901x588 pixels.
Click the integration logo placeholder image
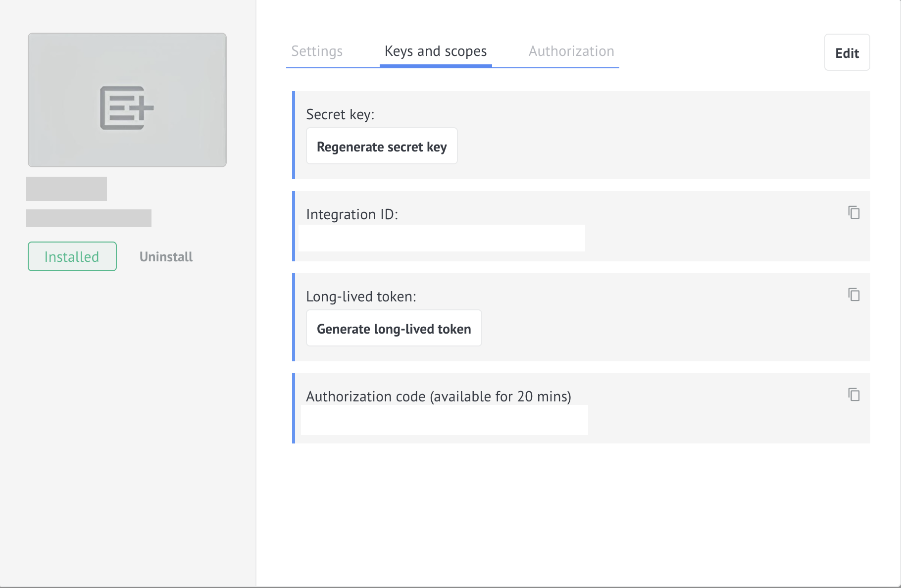click(x=127, y=100)
